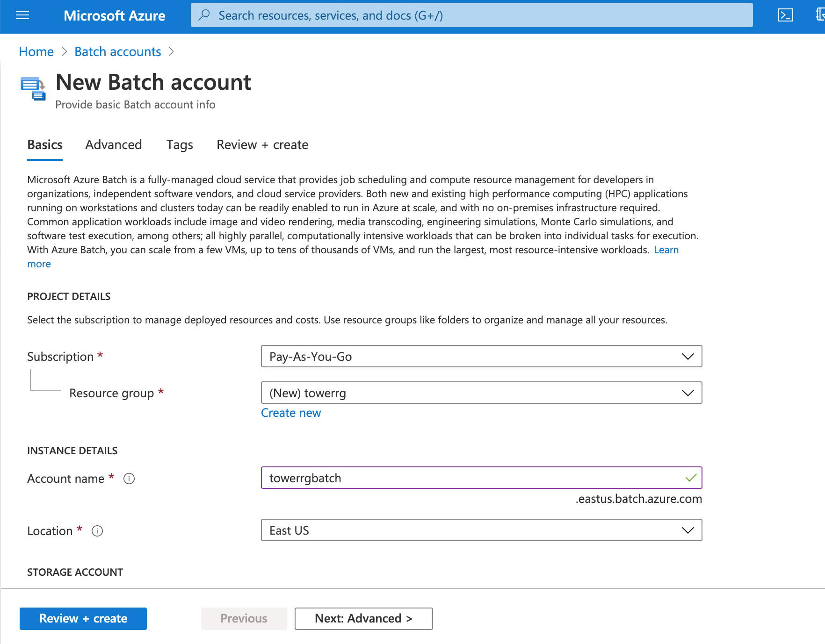This screenshot has height=644, width=825.
Task: Click the search magnifier icon
Action: click(x=204, y=15)
